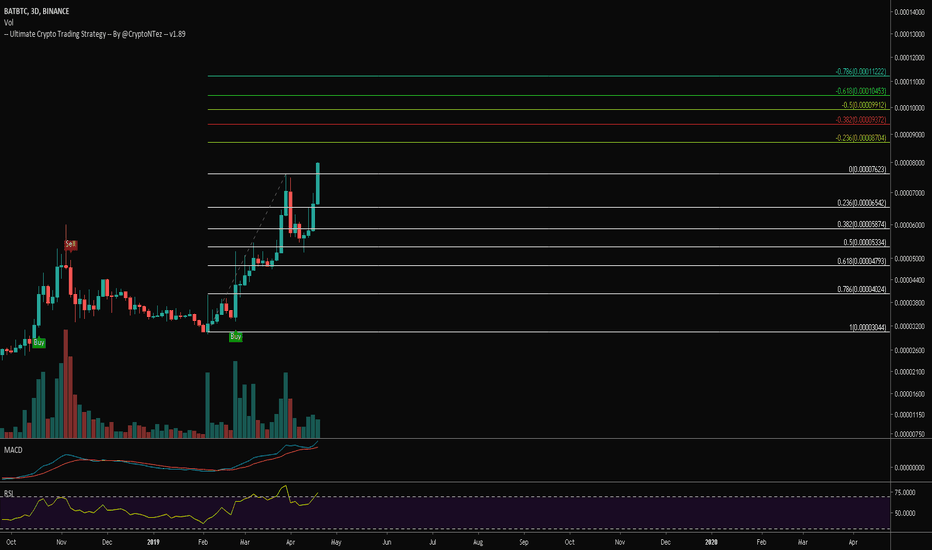
Task: Click the 0.00000000 MACD axis value
Action: (909, 468)
